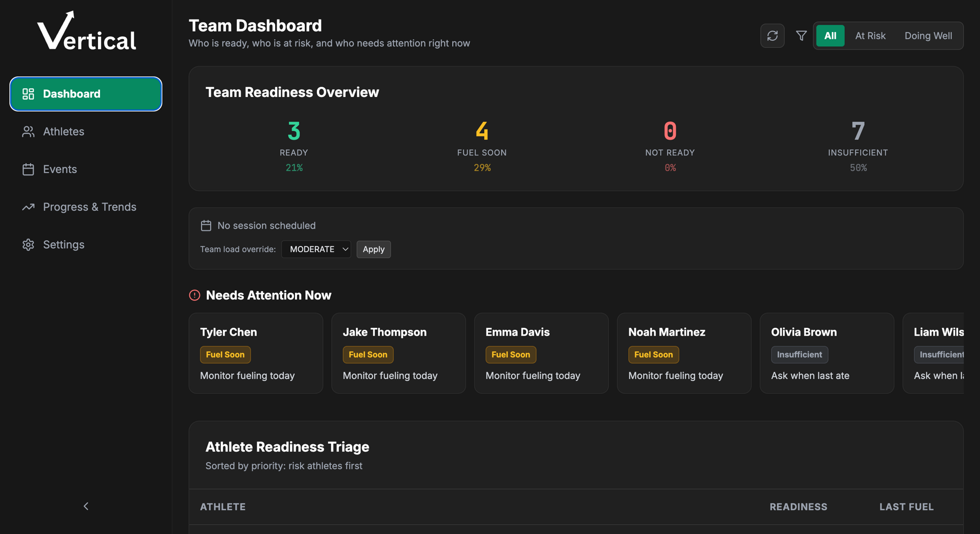Click the 29% Fuel Soon percentage indicator
The image size is (980, 534).
(x=482, y=167)
